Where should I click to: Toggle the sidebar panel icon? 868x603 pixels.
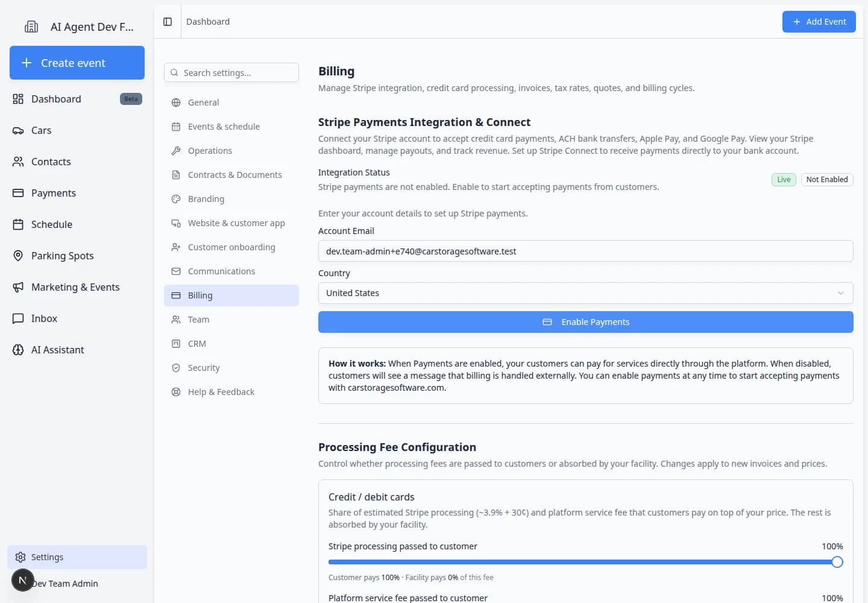click(x=168, y=22)
